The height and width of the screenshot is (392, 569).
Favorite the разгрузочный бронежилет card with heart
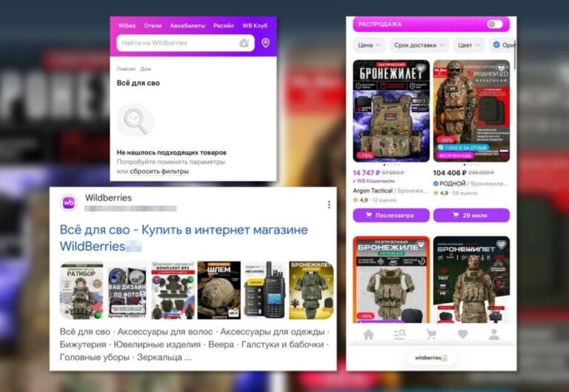[x=421, y=245]
